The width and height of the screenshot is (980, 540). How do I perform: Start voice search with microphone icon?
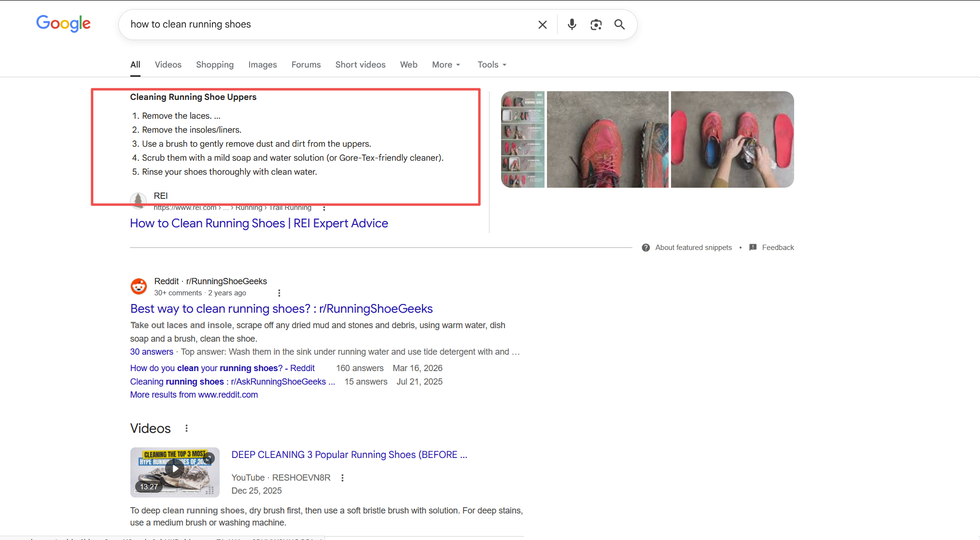(572, 25)
